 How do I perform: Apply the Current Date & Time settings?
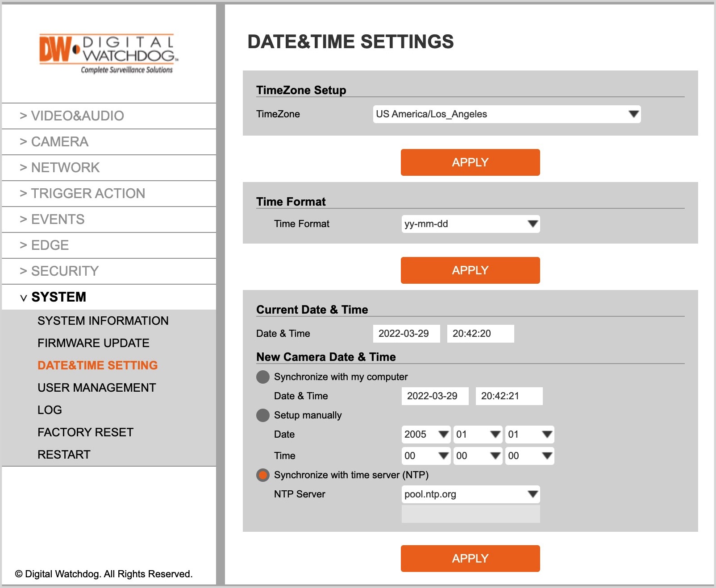pyautogui.click(x=470, y=559)
